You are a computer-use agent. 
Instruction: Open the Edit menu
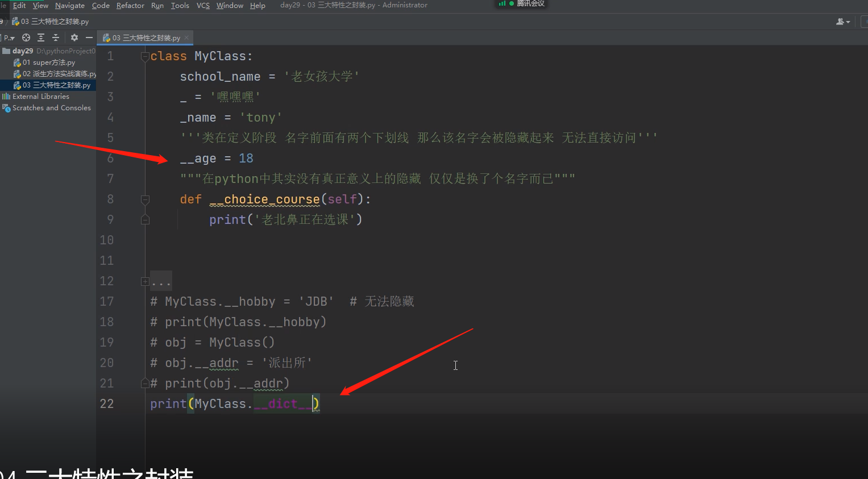click(19, 5)
